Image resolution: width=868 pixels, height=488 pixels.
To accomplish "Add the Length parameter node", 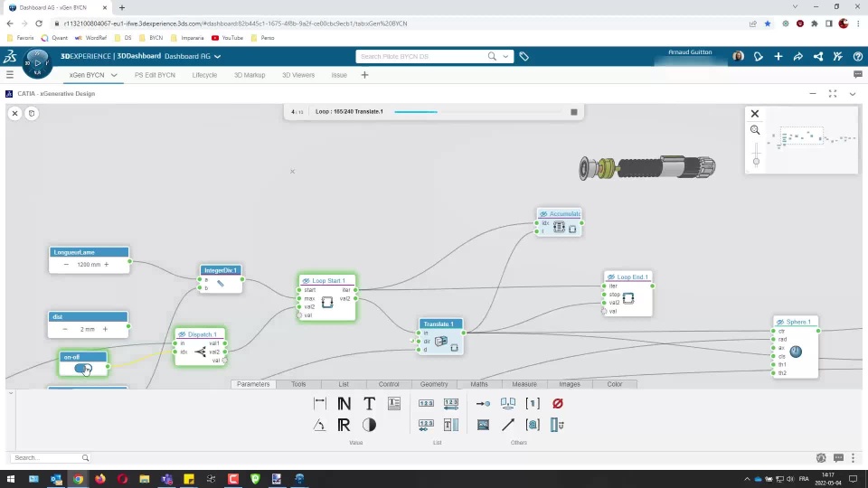I will click(319, 403).
